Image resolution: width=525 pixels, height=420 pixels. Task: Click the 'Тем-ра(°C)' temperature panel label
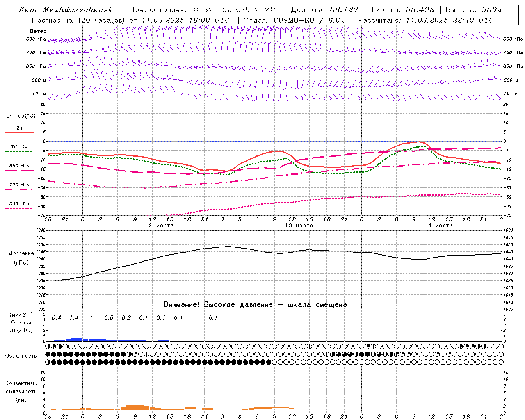coord(19,116)
